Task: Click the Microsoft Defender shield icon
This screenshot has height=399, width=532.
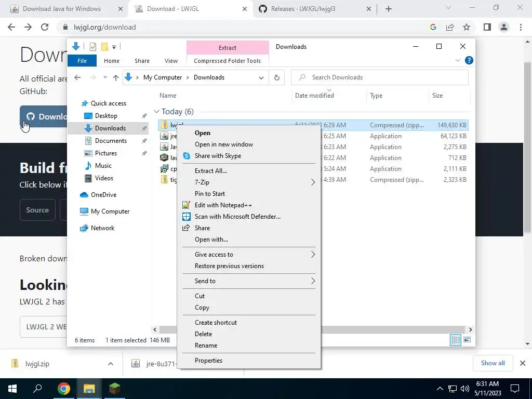Action: tap(187, 217)
